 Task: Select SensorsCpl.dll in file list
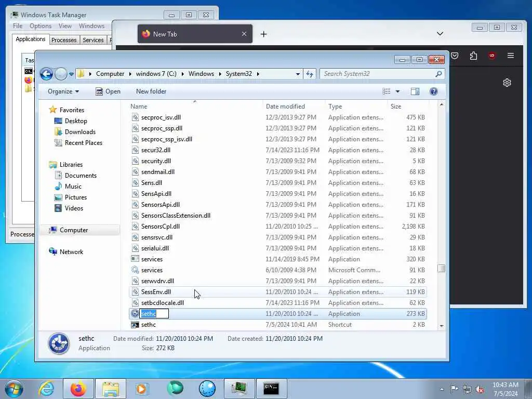(x=278, y=227)
